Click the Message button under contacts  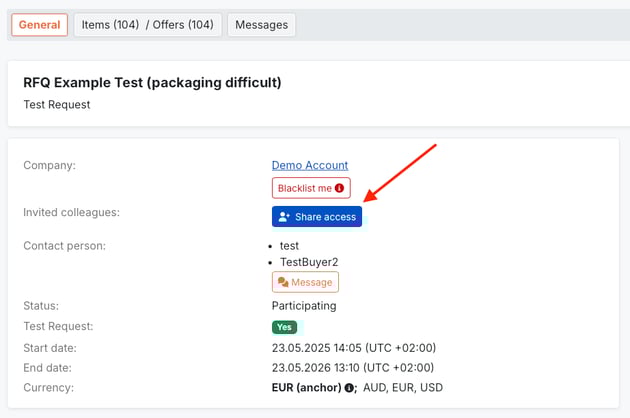[x=305, y=283]
